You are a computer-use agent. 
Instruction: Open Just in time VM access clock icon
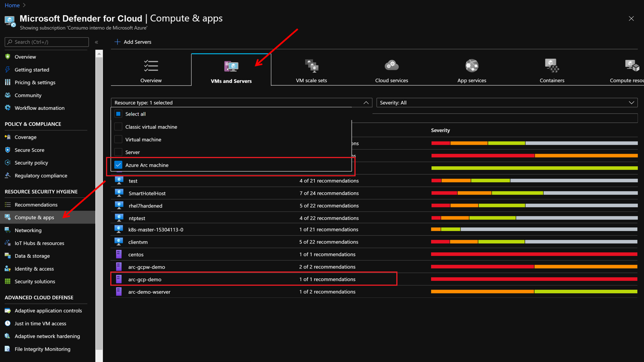click(x=8, y=323)
